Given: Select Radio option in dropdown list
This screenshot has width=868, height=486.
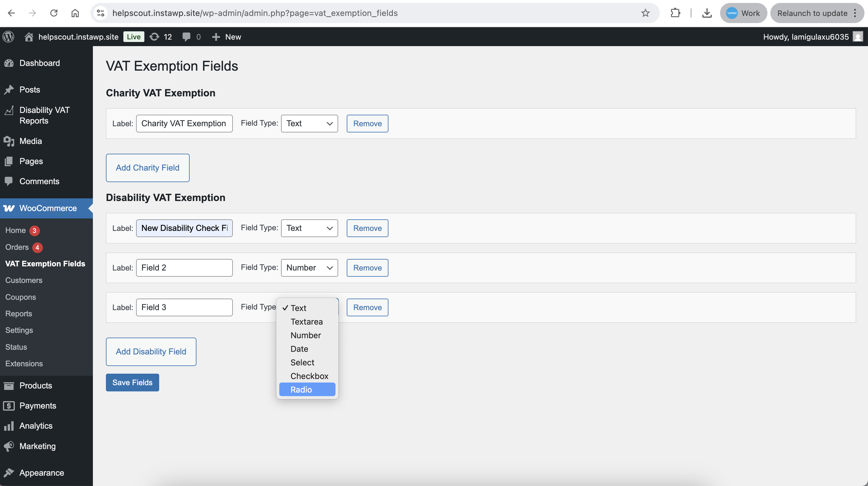Looking at the screenshot, I should (301, 389).
